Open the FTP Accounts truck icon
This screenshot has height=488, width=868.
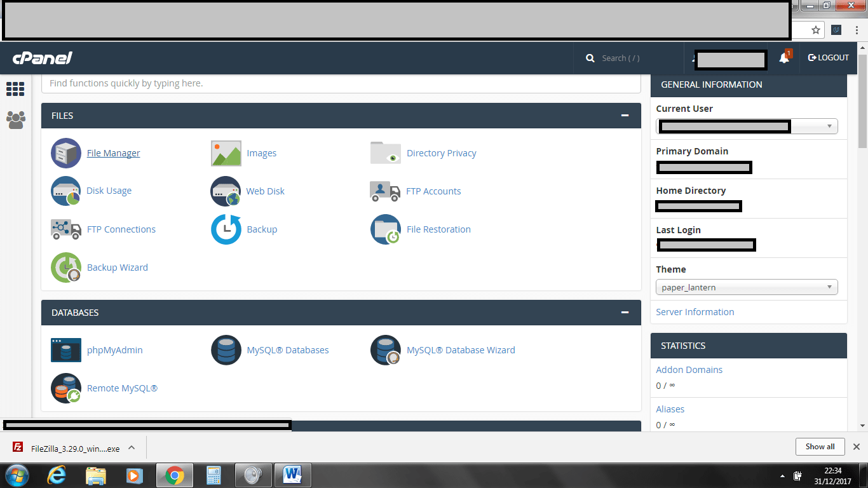(385, 191)
